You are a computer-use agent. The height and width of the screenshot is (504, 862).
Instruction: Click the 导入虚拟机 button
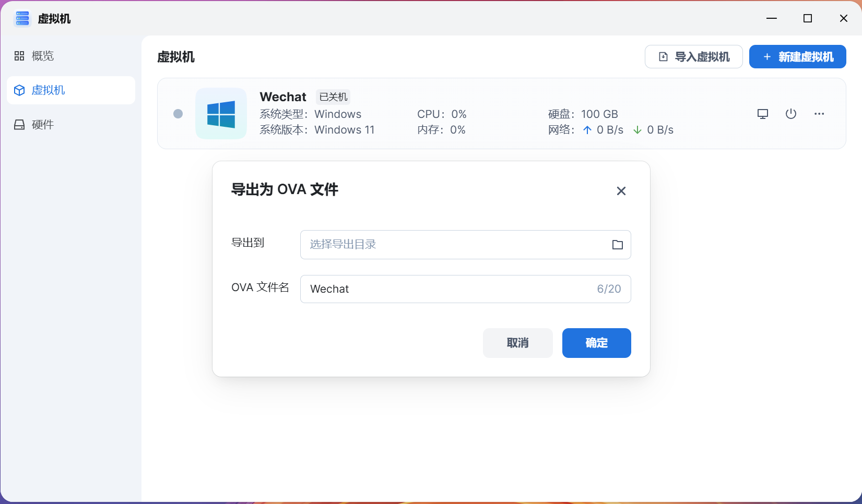pyautogui.click(x=693, y=57)
